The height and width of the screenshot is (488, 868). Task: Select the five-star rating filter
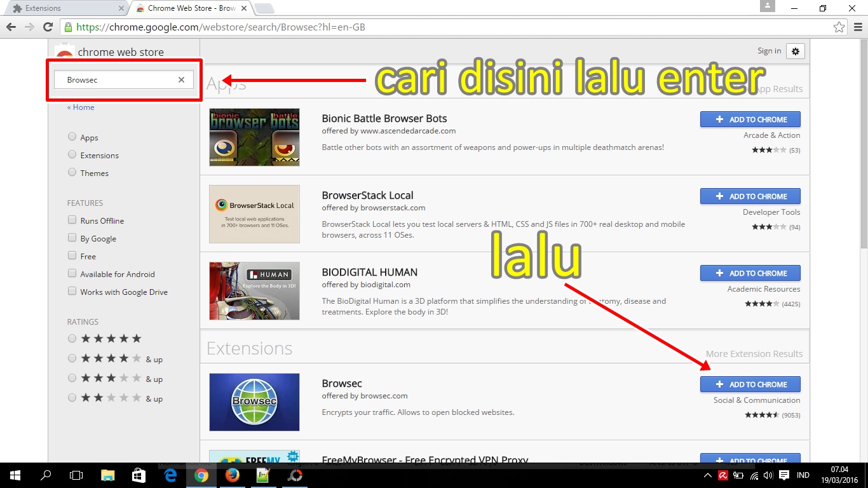tap(72, 339)
